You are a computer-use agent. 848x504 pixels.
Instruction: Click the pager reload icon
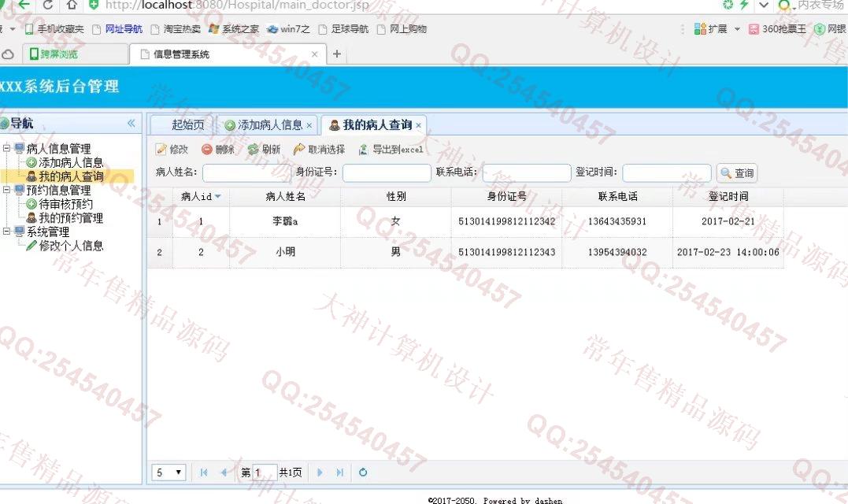tap(363, 472)
